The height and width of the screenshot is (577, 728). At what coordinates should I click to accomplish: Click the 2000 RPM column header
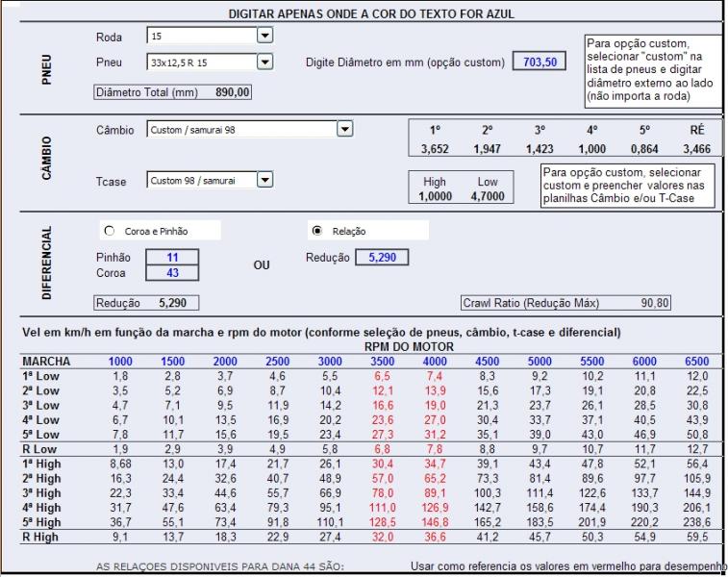[225, 362]
